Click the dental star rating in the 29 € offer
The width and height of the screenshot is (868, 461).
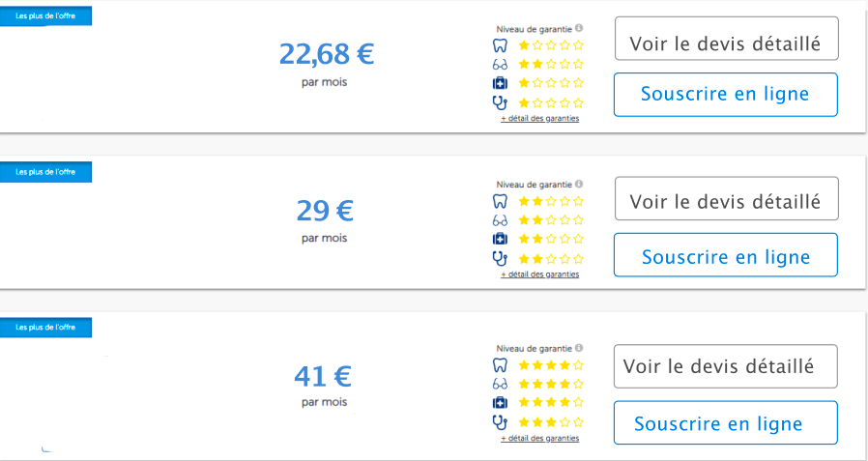coord(551,201)
